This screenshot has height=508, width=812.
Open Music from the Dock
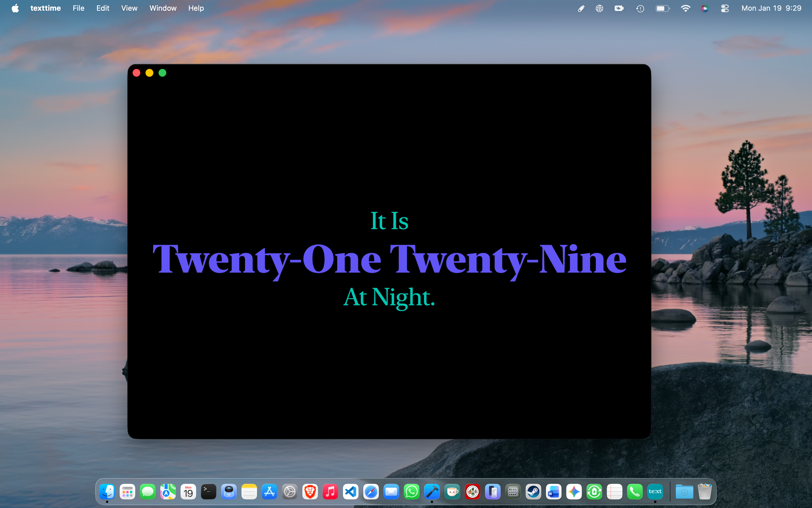330,492
